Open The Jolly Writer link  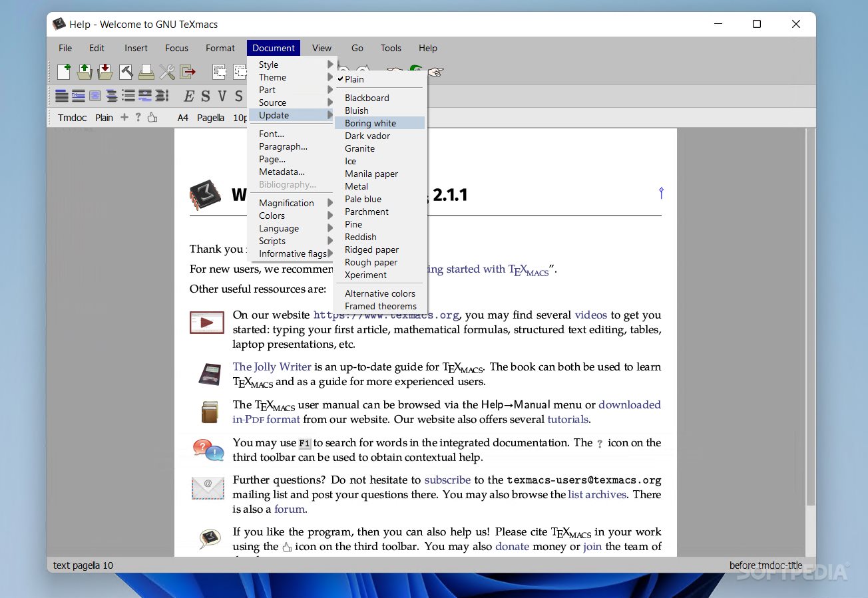[x=272, y=367]
